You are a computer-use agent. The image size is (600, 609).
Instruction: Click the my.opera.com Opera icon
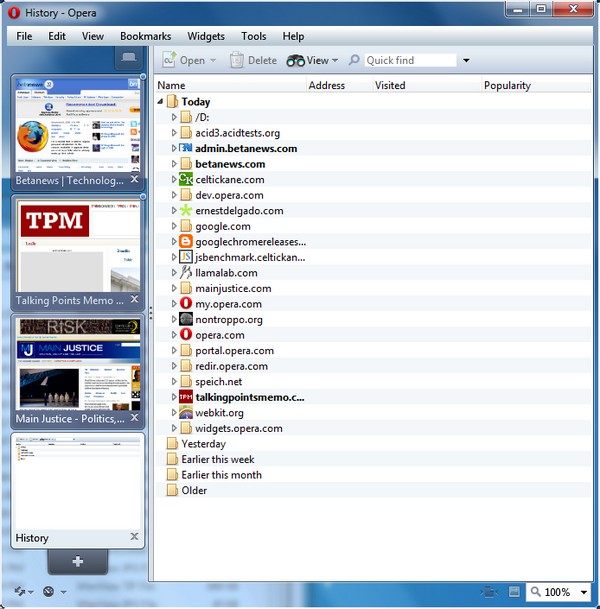point(186,304)
